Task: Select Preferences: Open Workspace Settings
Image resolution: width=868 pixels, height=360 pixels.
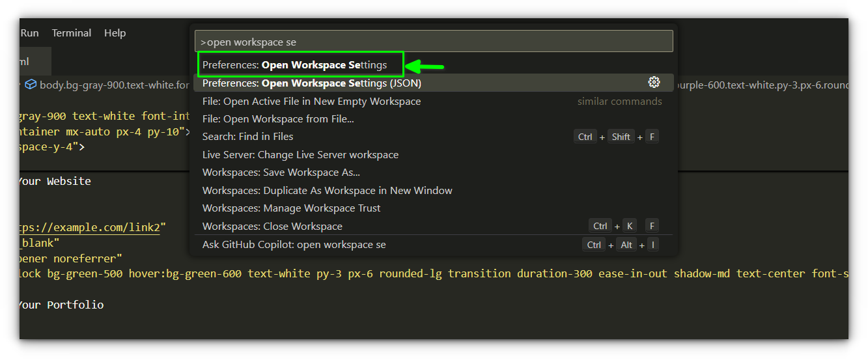Action: point(294,65)
